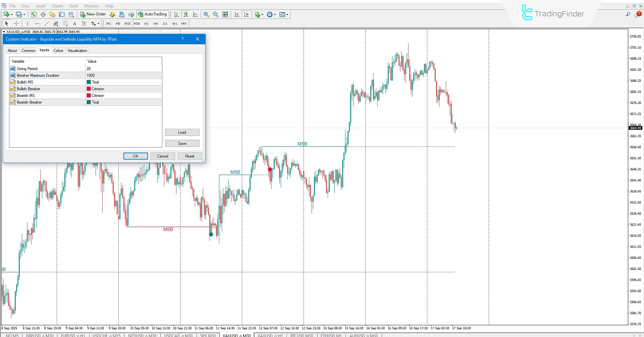Screen dimensions: 644x337
Task: Change the Bullish MS Teal color swatch
Action: [89, 82]
